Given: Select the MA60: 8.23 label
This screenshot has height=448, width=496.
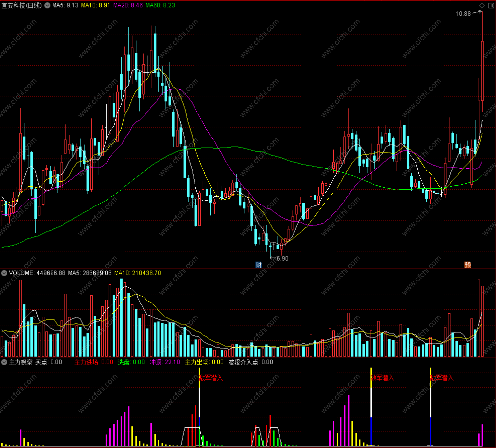Looking at the screenshot, I should (x=160, y=5).
